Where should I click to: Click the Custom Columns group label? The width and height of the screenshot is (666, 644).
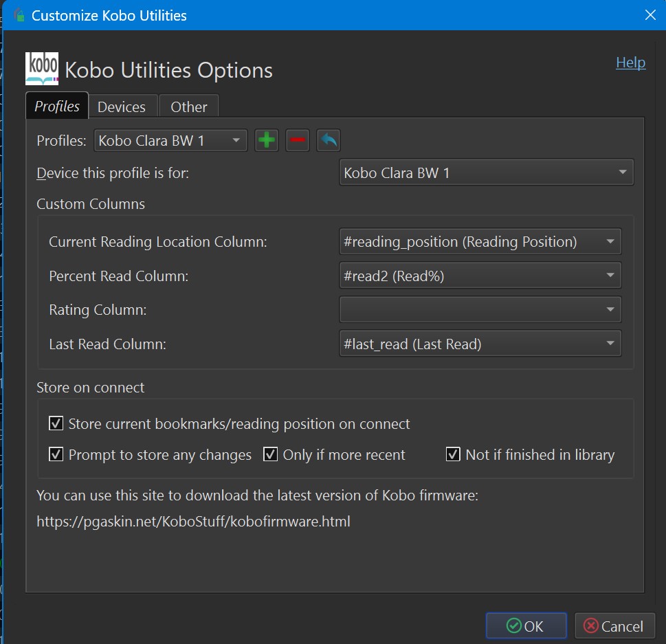pos(91,204)
